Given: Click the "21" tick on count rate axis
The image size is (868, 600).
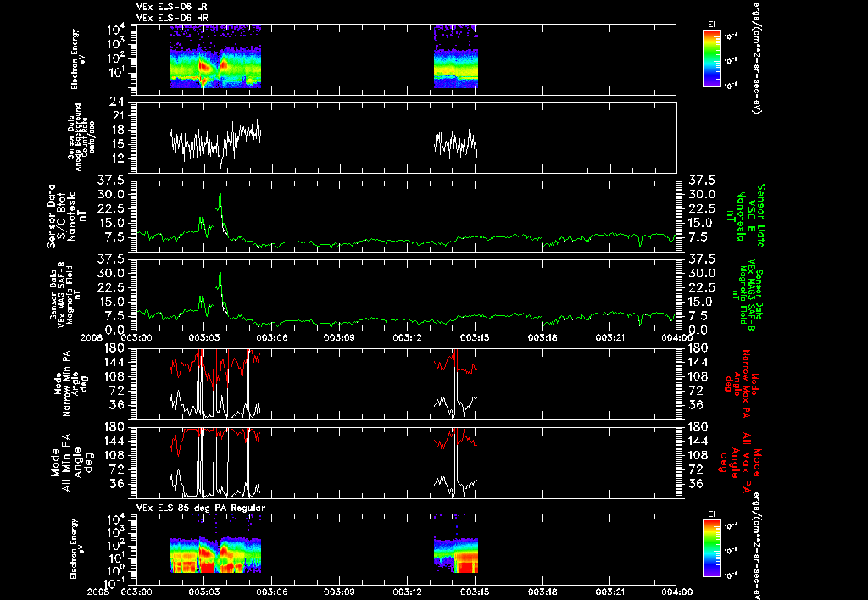Looking at the screenshot, I should tap(117, 116).
